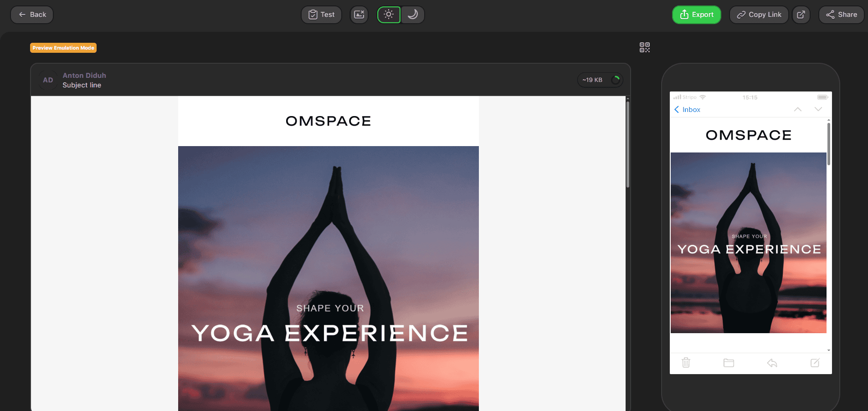Click the folder icon in mobile preview
868x411 pixels.
pos(729,363)
